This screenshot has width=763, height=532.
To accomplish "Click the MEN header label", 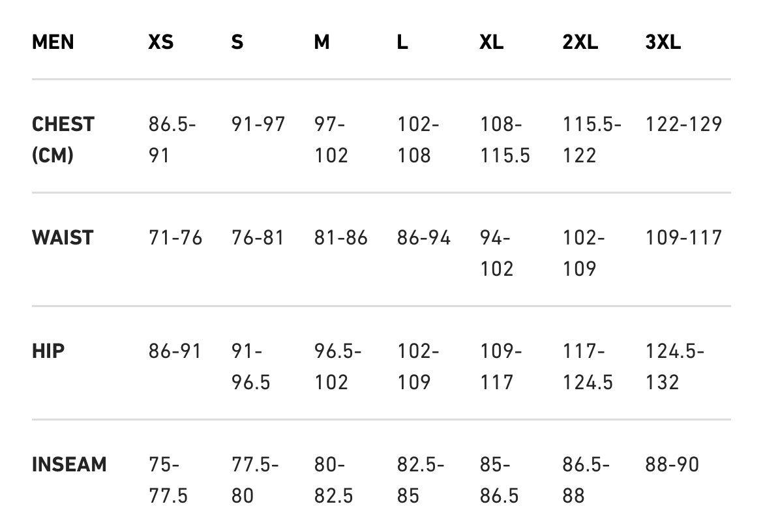I will 53,42.
